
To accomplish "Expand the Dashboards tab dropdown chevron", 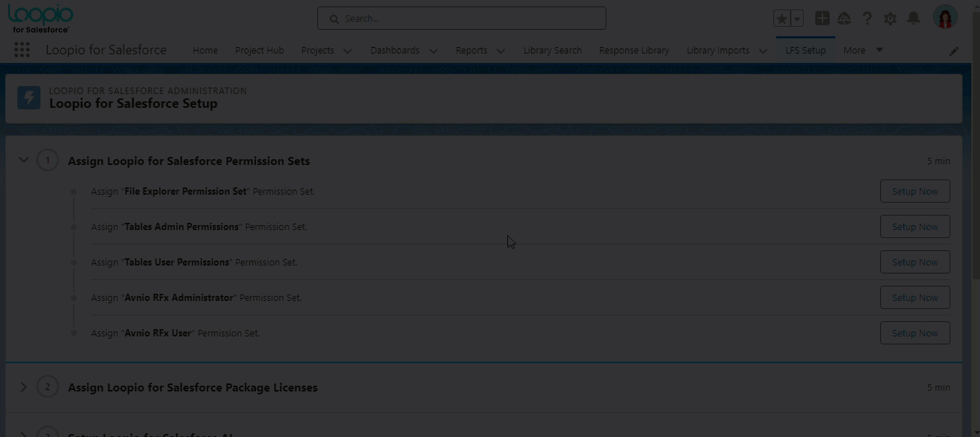I will 433,51.
